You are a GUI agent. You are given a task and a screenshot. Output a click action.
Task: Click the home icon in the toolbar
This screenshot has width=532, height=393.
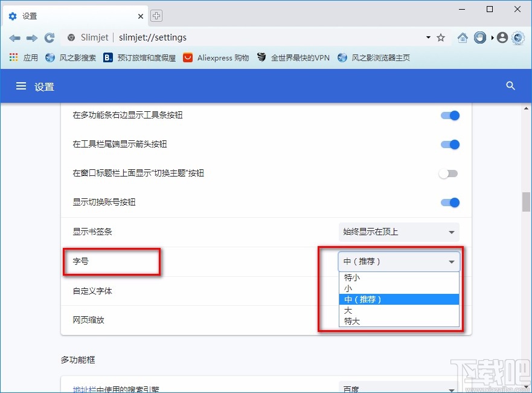463,37
